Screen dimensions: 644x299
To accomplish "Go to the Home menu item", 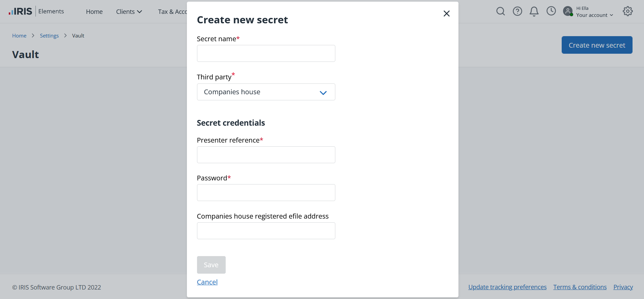I will [x=94, y=12].
